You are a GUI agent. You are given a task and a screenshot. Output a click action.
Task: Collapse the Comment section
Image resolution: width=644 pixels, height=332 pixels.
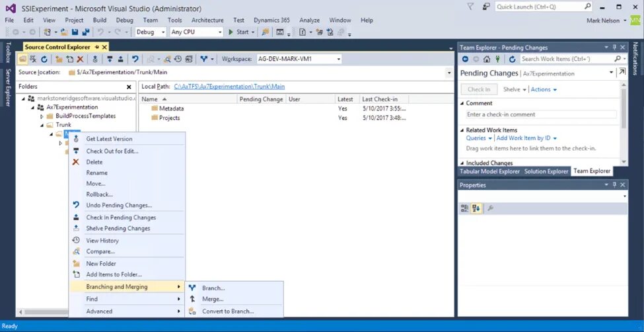(462, 103)
